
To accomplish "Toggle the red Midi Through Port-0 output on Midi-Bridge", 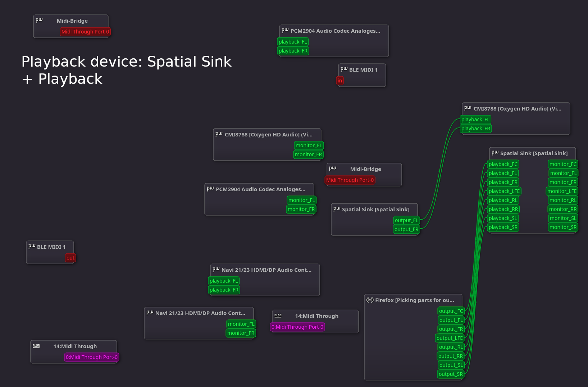I will point(85,32).
